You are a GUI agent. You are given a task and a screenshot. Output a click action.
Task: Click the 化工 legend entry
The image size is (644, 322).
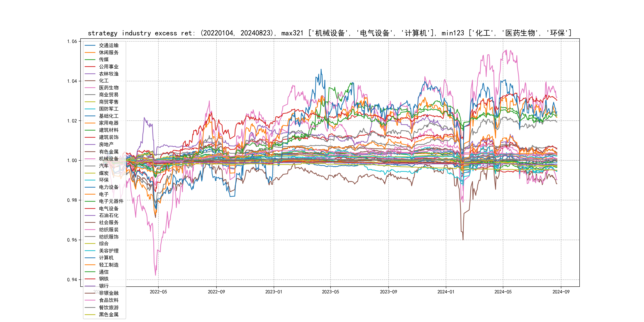click(x=104, y=81)
